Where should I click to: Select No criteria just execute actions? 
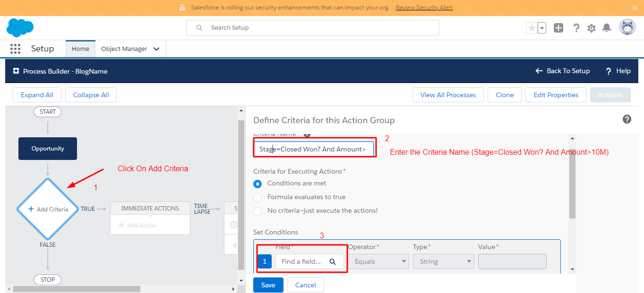[x=258, y=211]
